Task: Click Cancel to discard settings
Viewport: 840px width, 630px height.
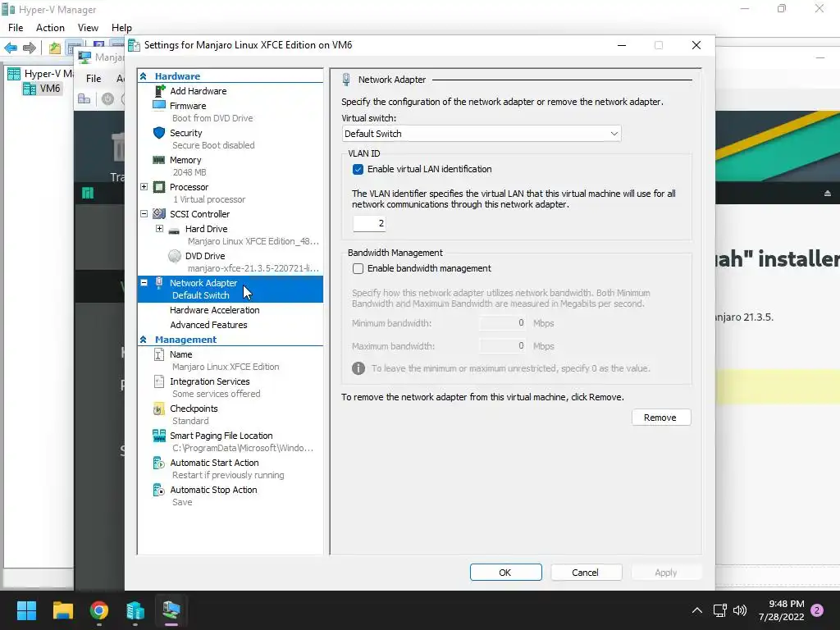Action: tap(586, 572)
